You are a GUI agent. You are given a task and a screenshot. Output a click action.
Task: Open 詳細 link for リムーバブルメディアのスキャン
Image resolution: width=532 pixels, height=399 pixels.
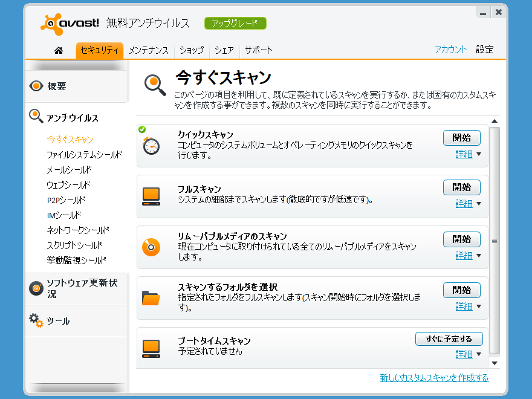[x=464, y=256]
